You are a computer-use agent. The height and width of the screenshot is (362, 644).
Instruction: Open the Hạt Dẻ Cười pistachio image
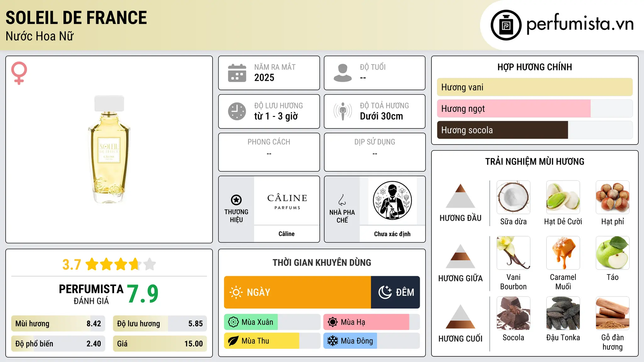tap(563, 197)
